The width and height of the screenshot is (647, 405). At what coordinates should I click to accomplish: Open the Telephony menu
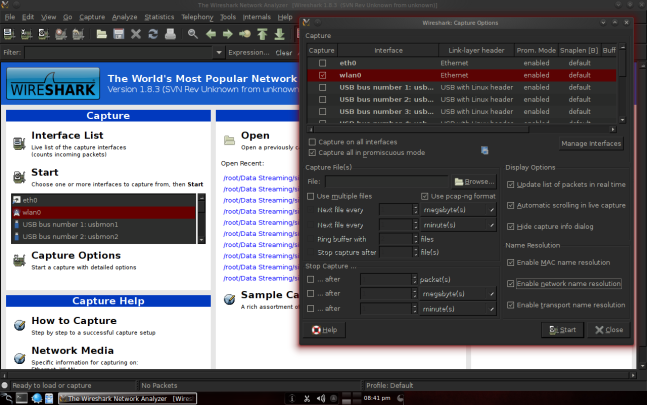(x=197, y=17)
